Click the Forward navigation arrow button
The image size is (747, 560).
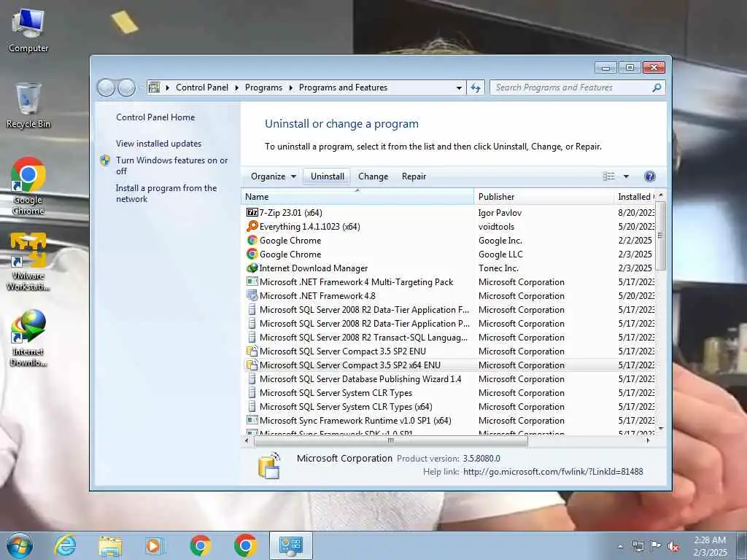pos(126,87)
